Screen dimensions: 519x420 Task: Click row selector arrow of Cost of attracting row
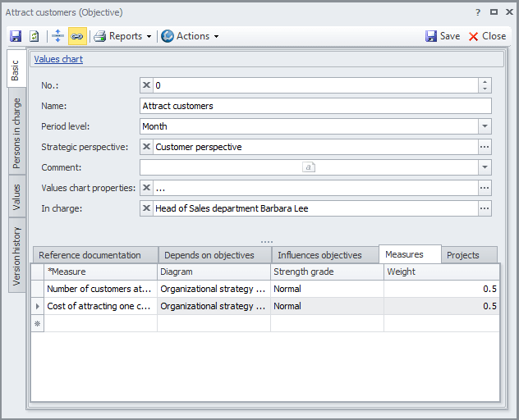click(38, 306)
